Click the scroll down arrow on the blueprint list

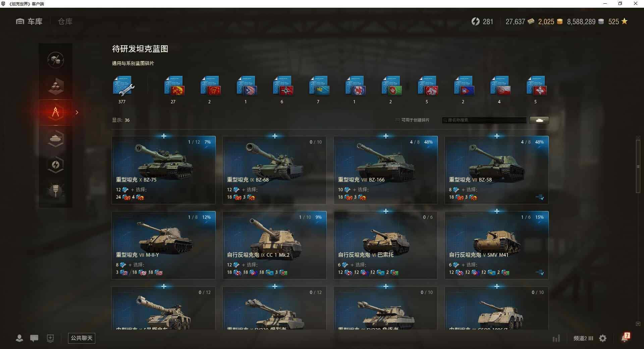[x=638, y=324]
